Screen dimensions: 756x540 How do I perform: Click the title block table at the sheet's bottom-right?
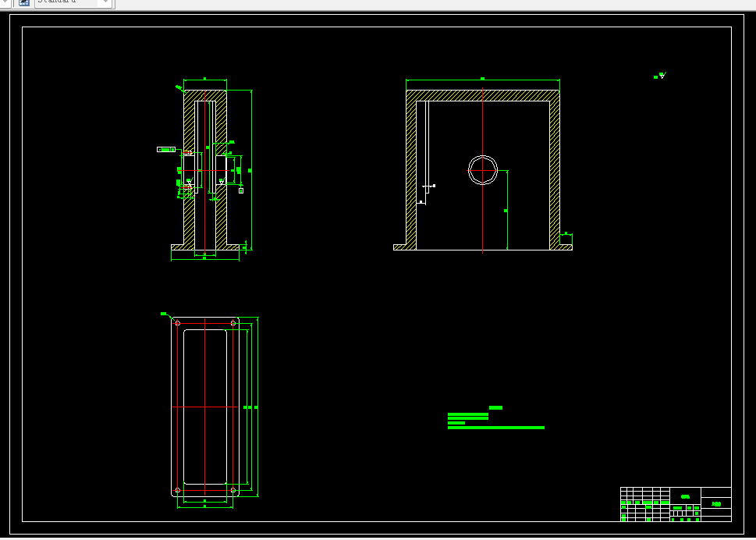pos(676,504)
